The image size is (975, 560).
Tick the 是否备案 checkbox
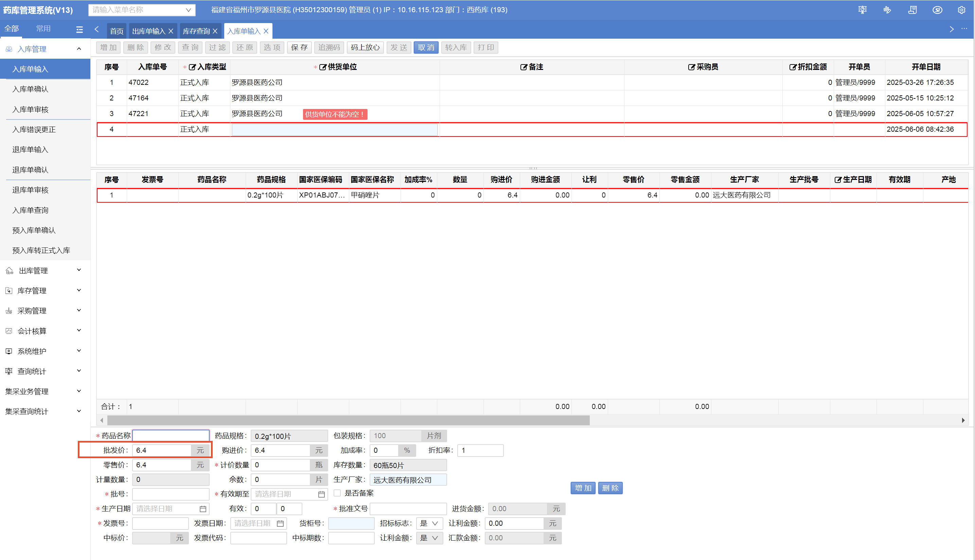(x=337, y=493)
